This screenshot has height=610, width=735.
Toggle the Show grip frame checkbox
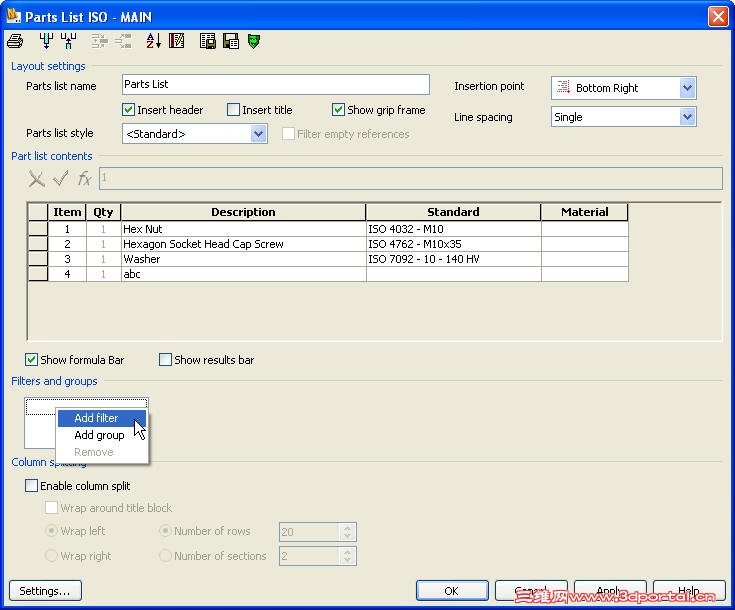click(338, 110)
